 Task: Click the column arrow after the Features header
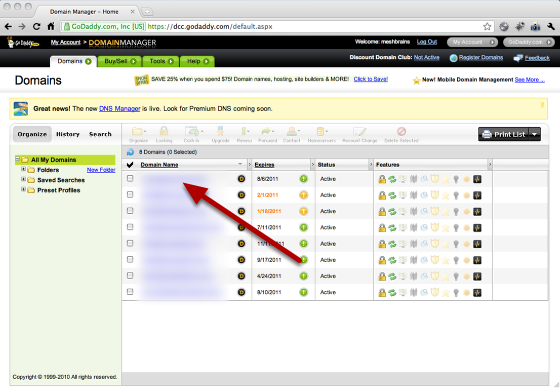tap(490, 165)
